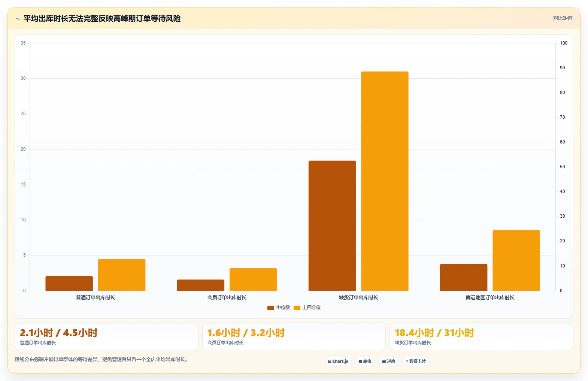588x381 pixels.
Task: Click the 数据卡片 tag button
Action: [x=416, y=361]
